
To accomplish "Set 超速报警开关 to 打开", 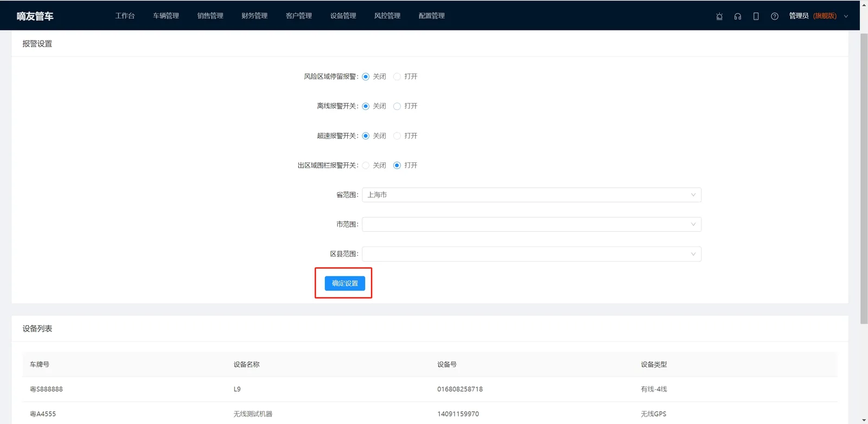I will coord(397,136).
